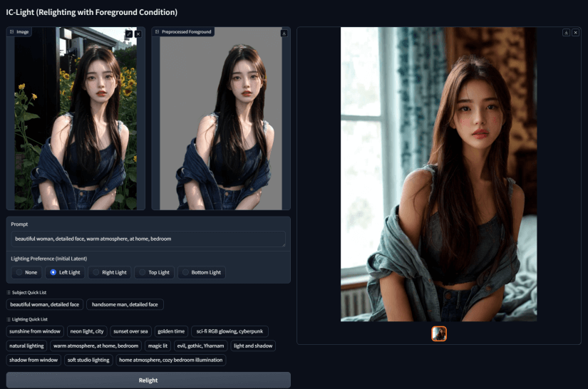Choose 'sunset over sea' lighting preset
The image size is (588, 389).
click(130, 331)
